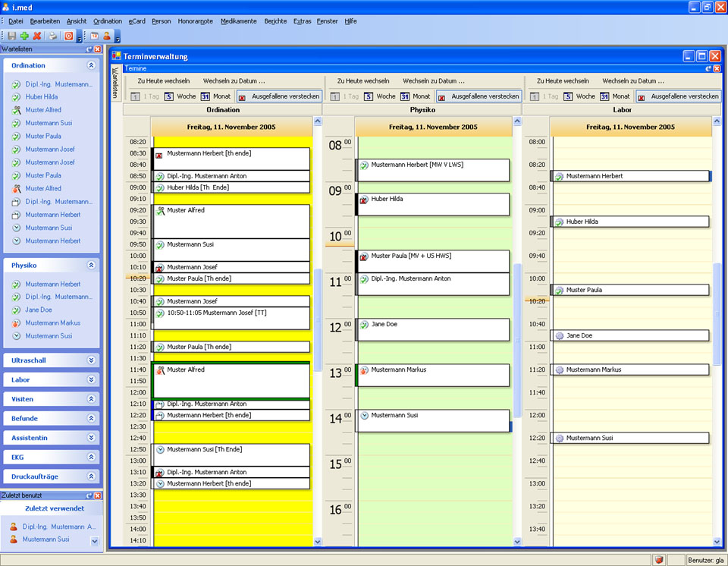Click the floppy disk save icon
Viewport: 728px width, 566px height.
pos(11,36)
